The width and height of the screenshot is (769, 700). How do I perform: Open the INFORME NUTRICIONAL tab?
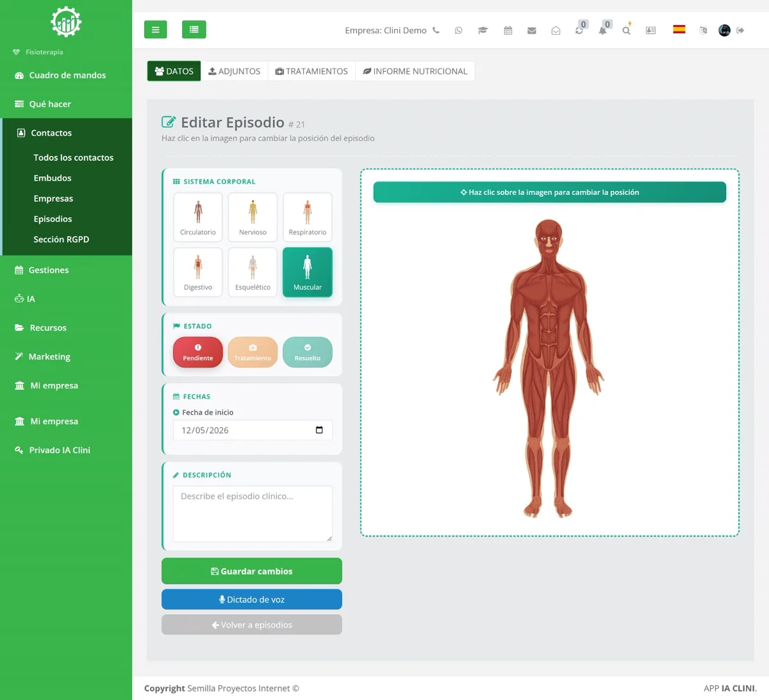415,71
